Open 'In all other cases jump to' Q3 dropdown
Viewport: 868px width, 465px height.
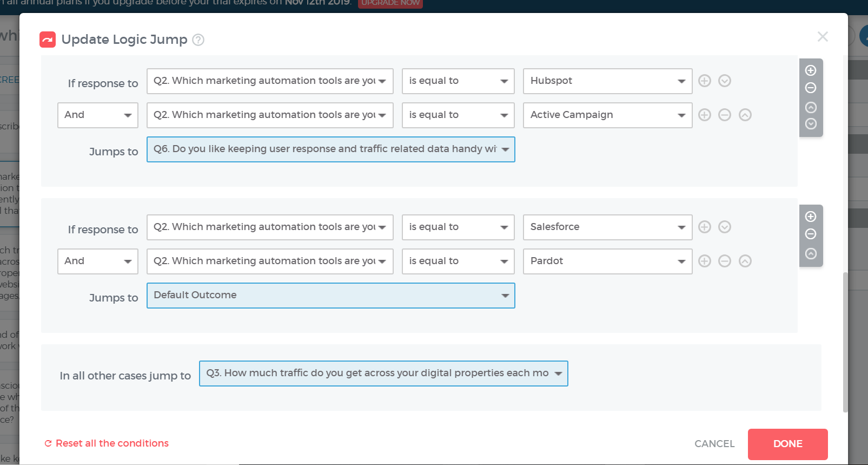tap(383, 374)
